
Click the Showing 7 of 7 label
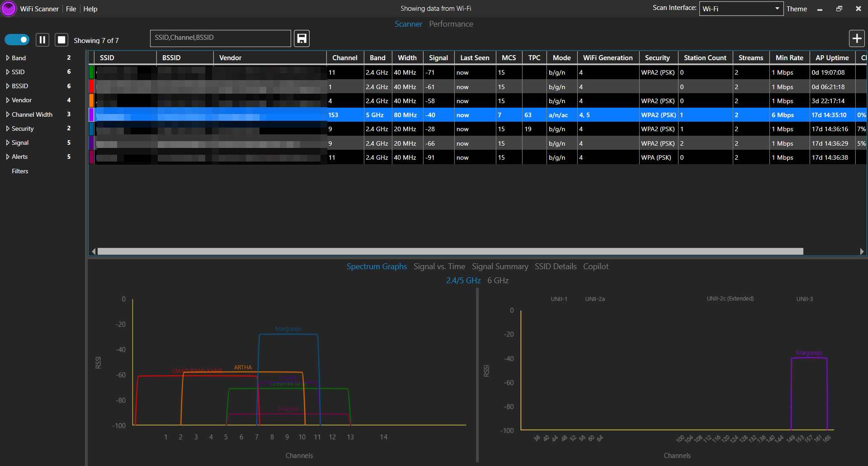96,41
